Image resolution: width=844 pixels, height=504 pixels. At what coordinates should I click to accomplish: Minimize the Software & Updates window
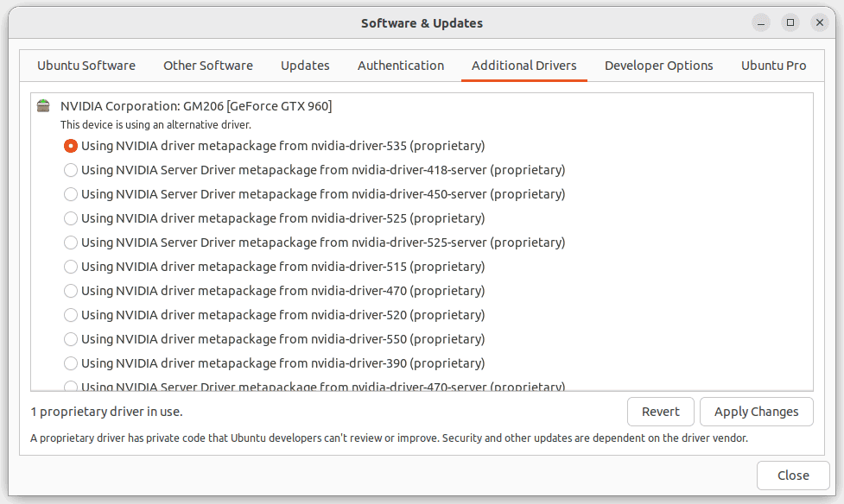click(x=761, y=22)
